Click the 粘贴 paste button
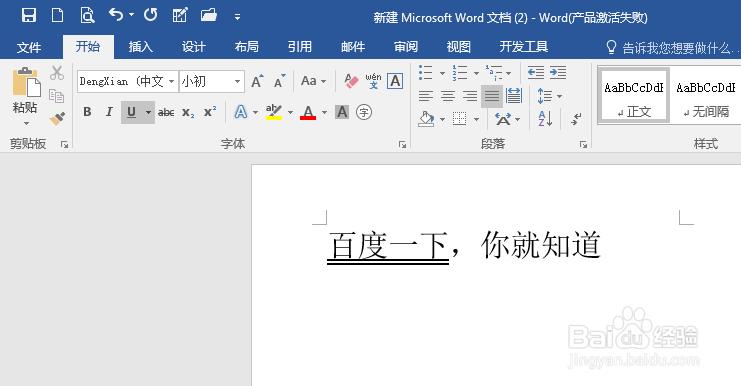 (25, 97)
